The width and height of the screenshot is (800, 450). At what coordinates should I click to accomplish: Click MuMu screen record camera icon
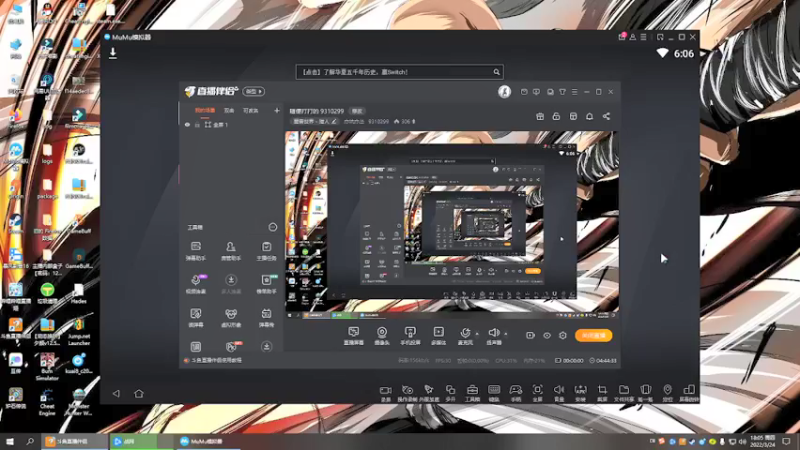pyautogui.click(x=385, y=393)
